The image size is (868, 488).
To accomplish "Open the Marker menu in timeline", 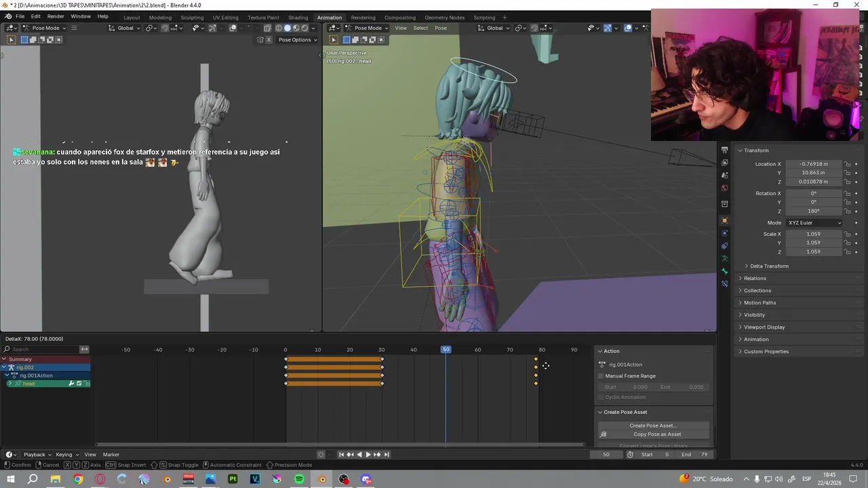I will (x=111, y=455).
